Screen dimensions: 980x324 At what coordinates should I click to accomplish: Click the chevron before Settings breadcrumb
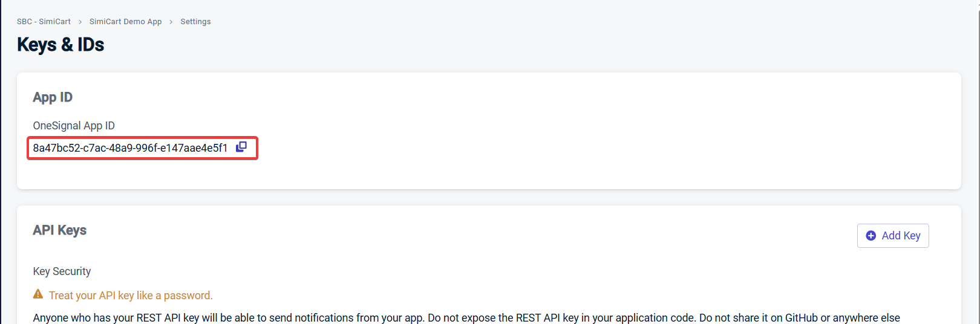tap(171, 22)
